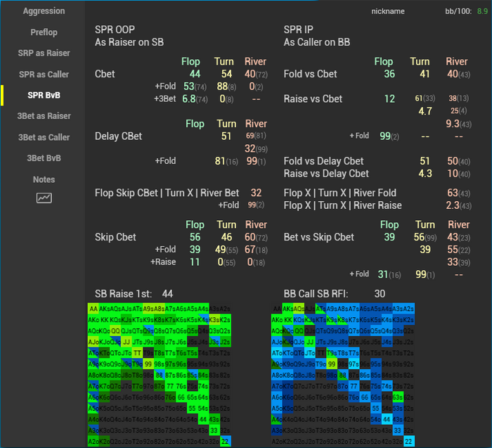
Task: Select AKo cell in BB Call grid
Action: click(x=277, y=319)
